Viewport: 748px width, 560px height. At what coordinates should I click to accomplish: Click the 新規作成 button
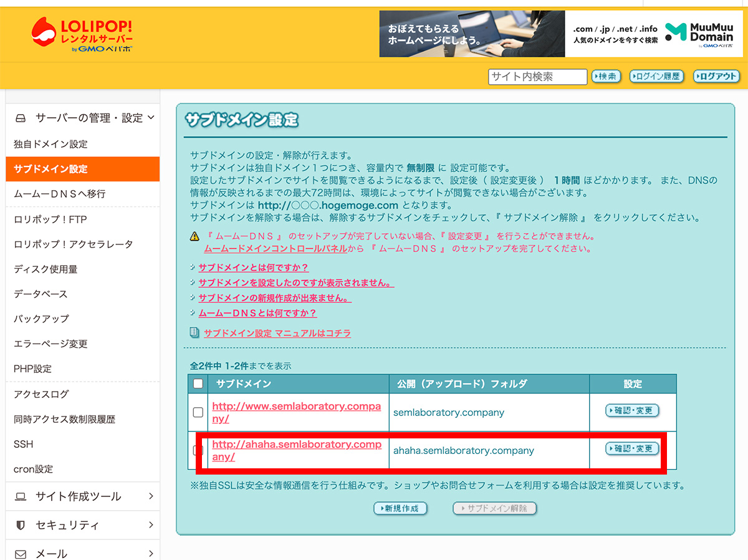tap(401, 508)
